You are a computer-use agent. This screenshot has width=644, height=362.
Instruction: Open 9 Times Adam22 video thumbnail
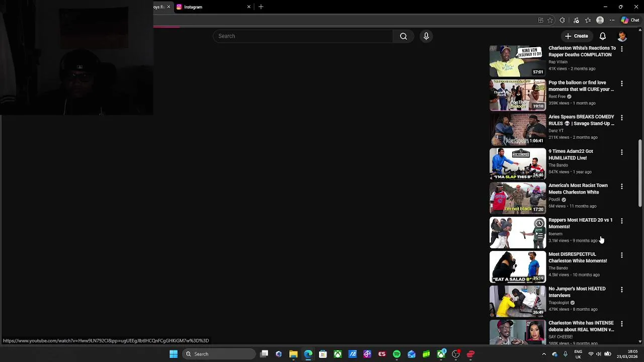tap(518, 164)
